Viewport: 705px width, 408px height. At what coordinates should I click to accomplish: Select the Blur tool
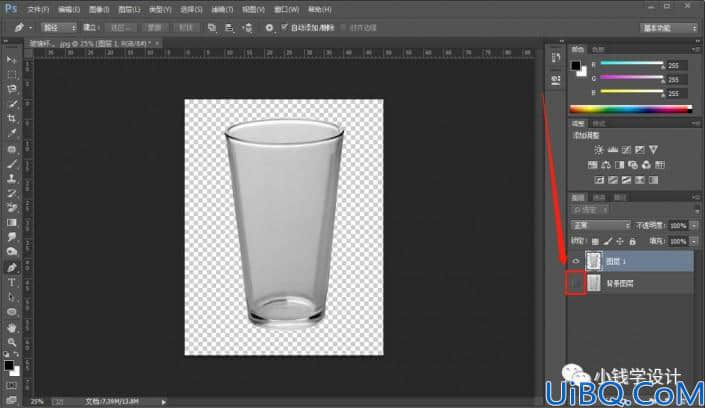point(12,237)
